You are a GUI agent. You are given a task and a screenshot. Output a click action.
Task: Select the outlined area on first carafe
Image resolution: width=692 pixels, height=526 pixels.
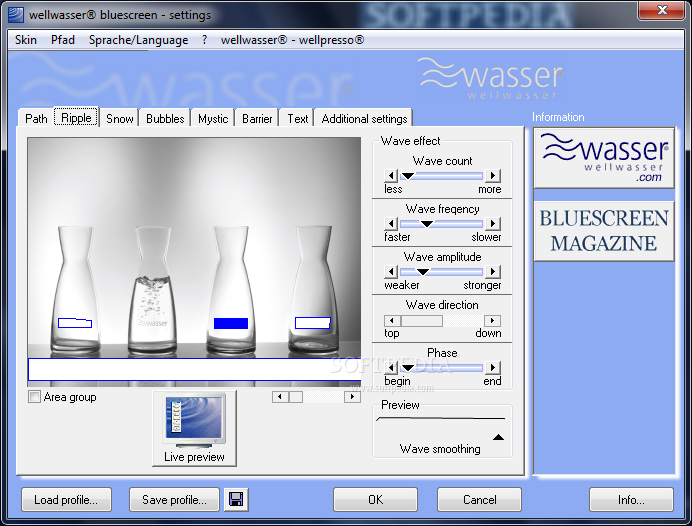coord(75,323)
